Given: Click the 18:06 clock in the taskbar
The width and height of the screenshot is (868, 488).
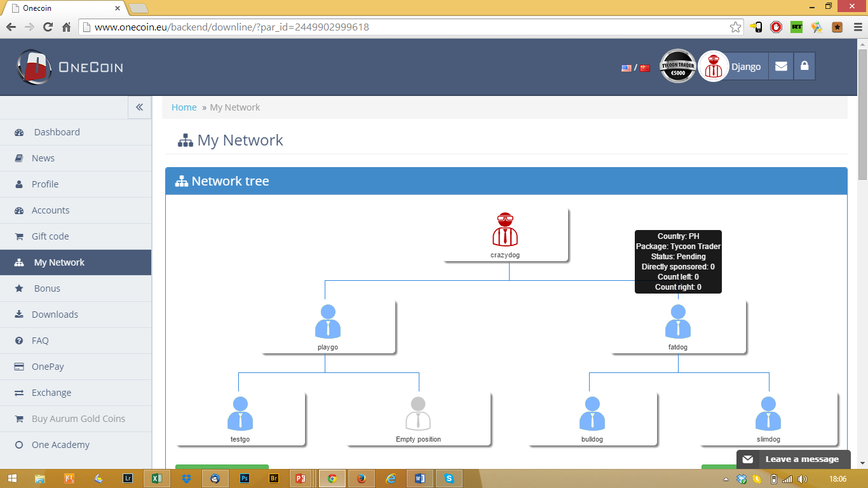Looking at the screenshot, I should [838, 479].
